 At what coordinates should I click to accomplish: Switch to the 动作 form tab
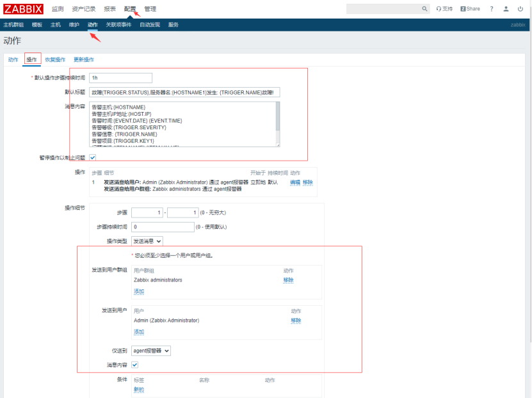point(13,60)
